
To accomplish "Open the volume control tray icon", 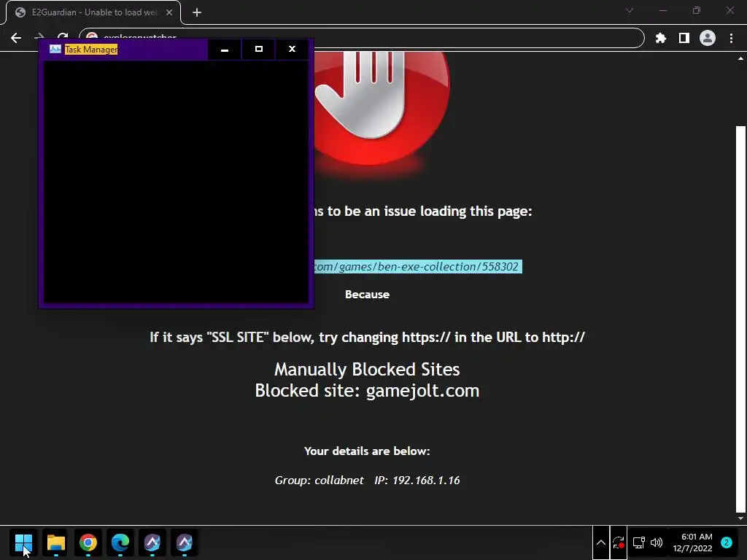I will pos(657,542).
